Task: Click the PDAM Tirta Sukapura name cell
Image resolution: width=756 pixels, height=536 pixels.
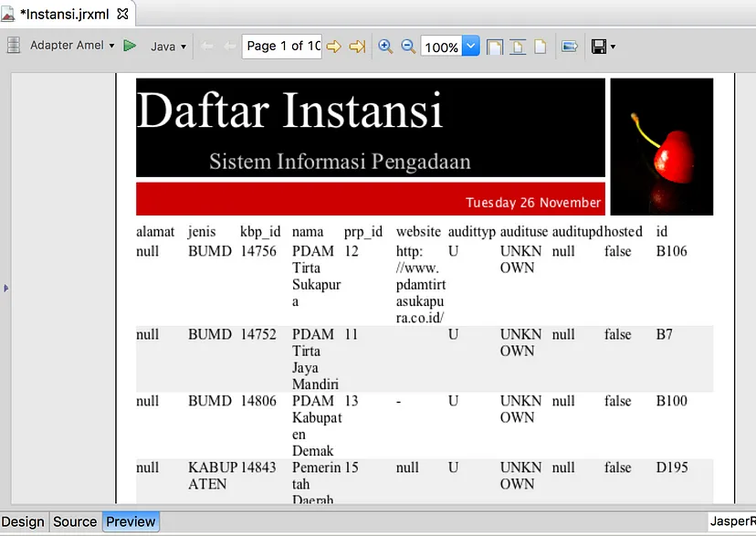Action: click(316, 276)
